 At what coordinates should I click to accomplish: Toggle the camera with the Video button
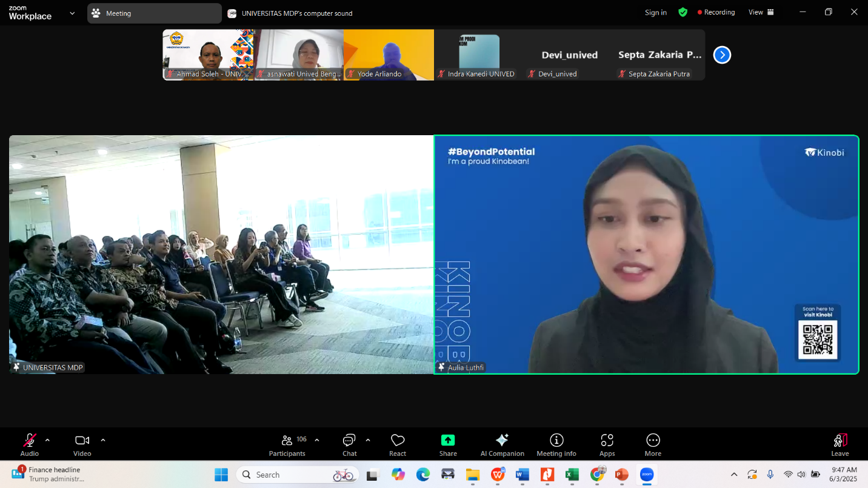(82, 445)
